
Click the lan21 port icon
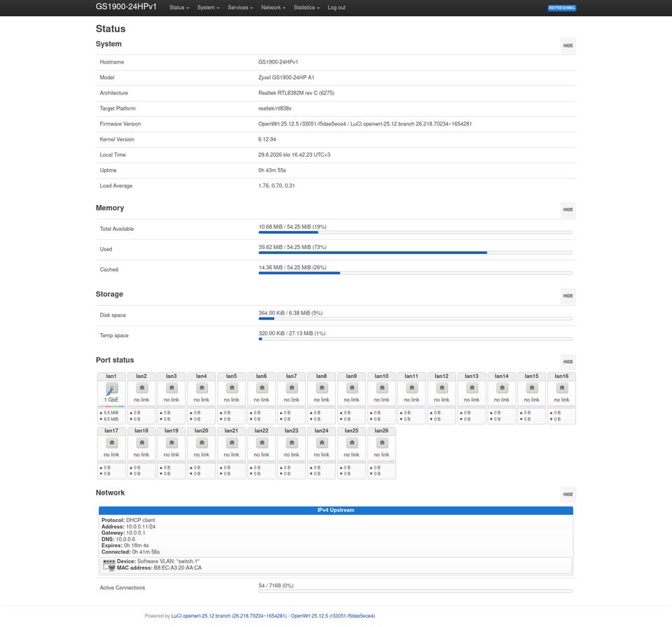coord(232,443)
